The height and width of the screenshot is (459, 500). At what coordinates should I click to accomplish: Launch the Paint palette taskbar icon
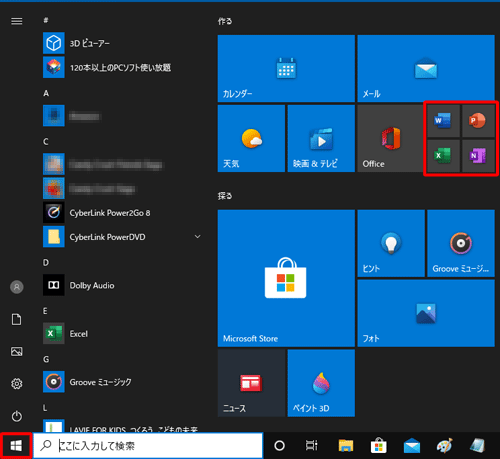point(444,446)
